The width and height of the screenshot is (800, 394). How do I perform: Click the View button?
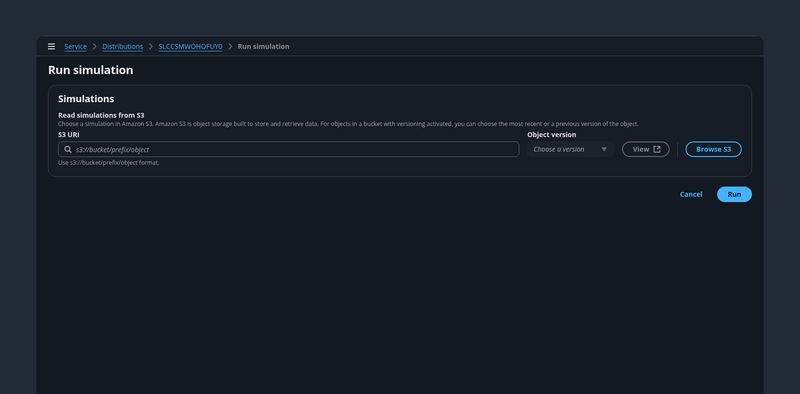645,150
